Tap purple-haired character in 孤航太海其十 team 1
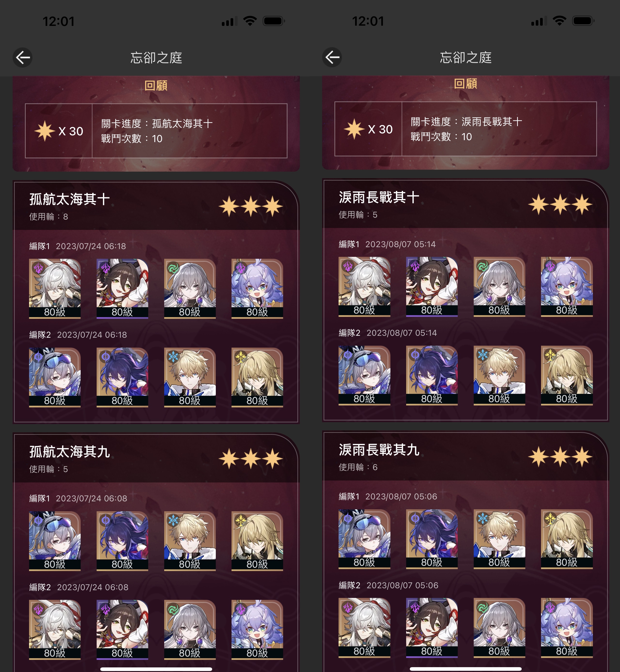The width and height of the screenshot is (620, 672). click(257, 288)
